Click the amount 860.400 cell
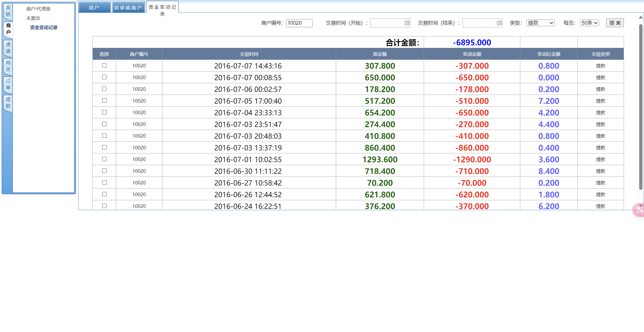Image resolution: width=644 pixels, height=332 pixels. [380, 148]
